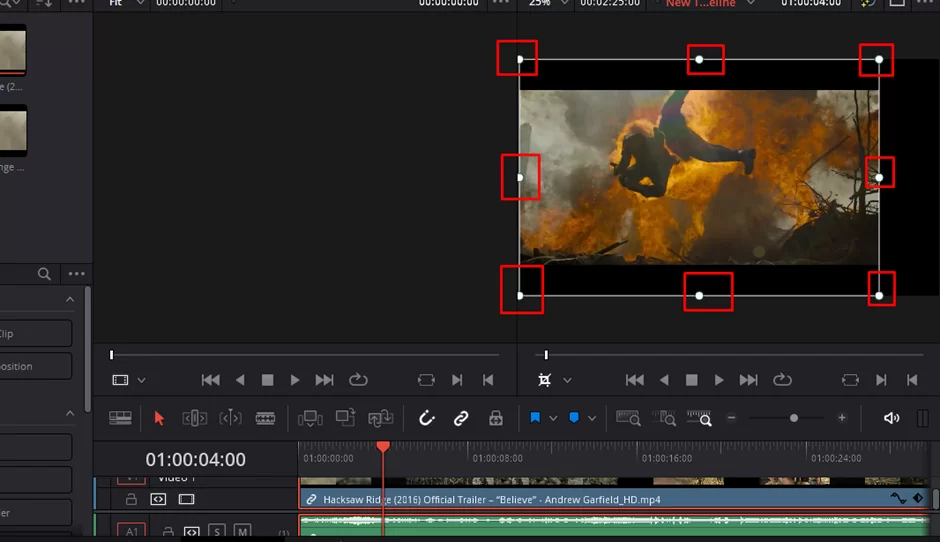Screen dimensions: 940x542
Task: Stop timeline viewer playback
Action: coord(692,380)
